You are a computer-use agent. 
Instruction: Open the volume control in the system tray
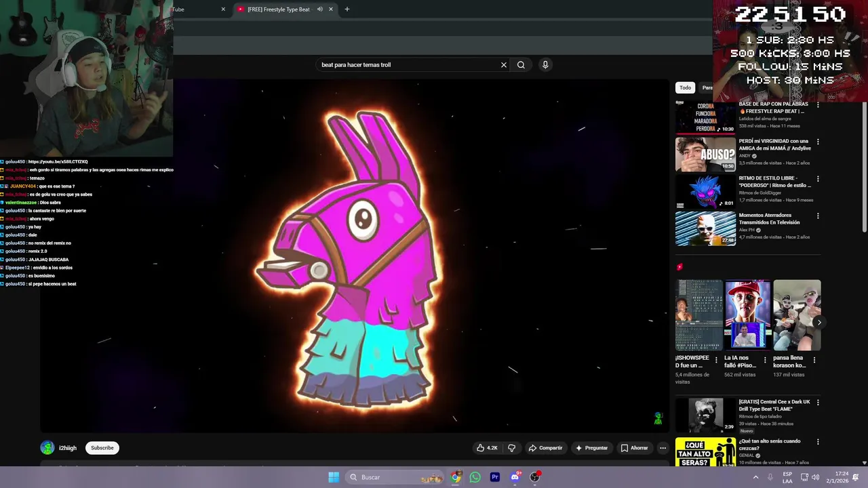815,477
